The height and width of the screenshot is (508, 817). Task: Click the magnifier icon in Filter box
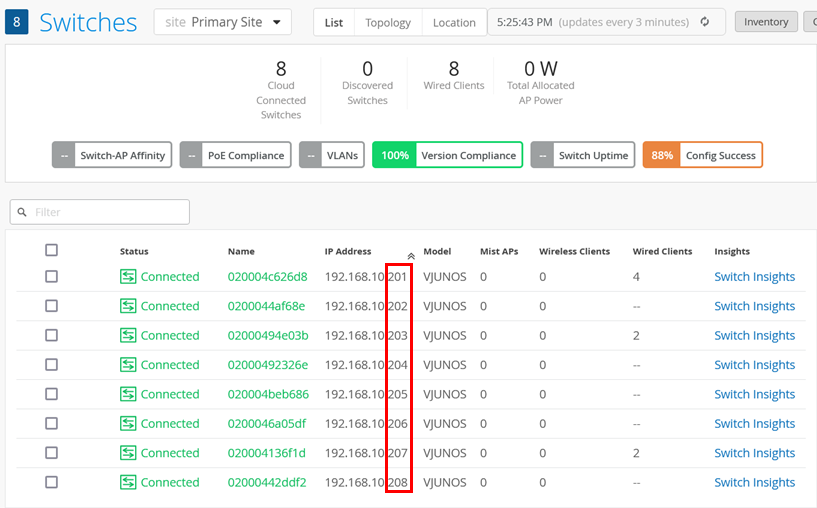click(22, 212)
